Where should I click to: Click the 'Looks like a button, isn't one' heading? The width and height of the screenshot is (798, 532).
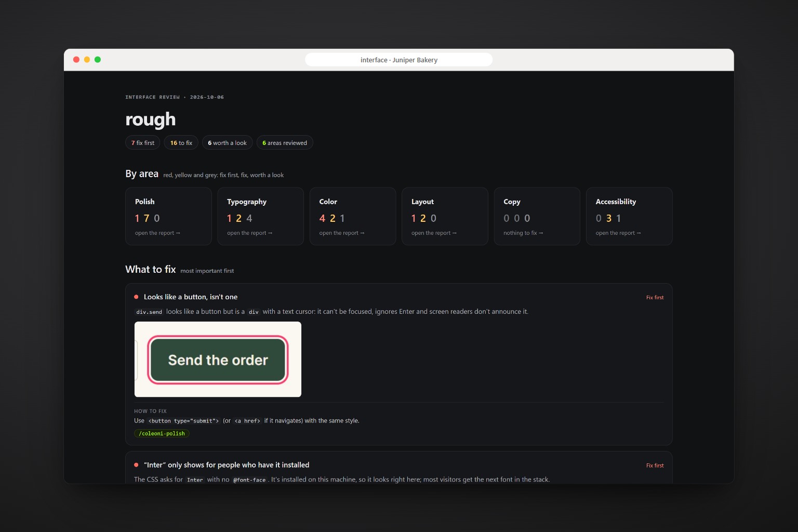pyautogui.click(x=191, y=297)
